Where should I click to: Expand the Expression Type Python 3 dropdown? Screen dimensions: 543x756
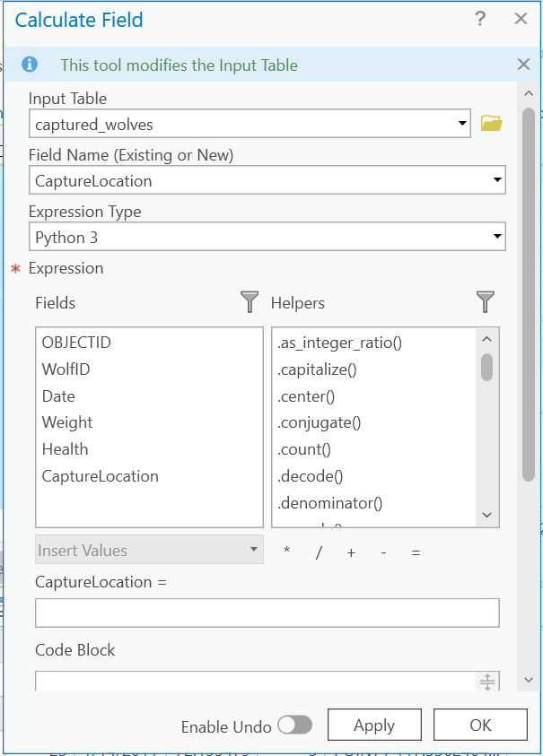coord(497,237)
